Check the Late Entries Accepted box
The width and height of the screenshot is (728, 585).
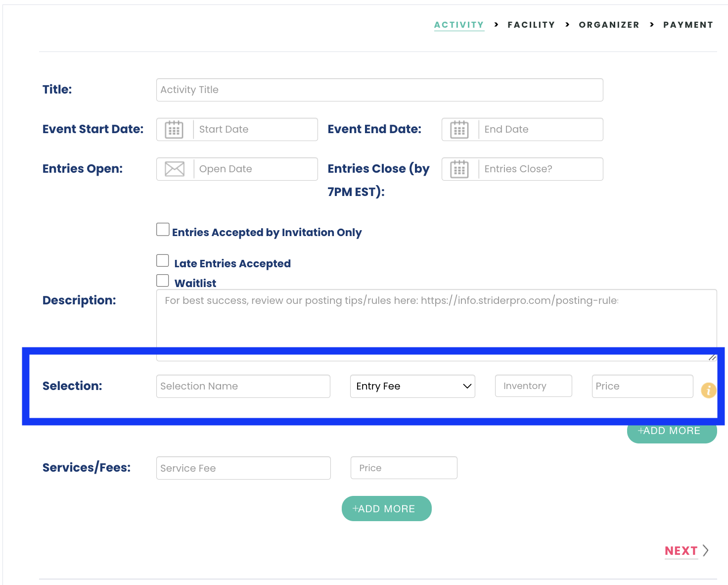click(x=163, y=260)
